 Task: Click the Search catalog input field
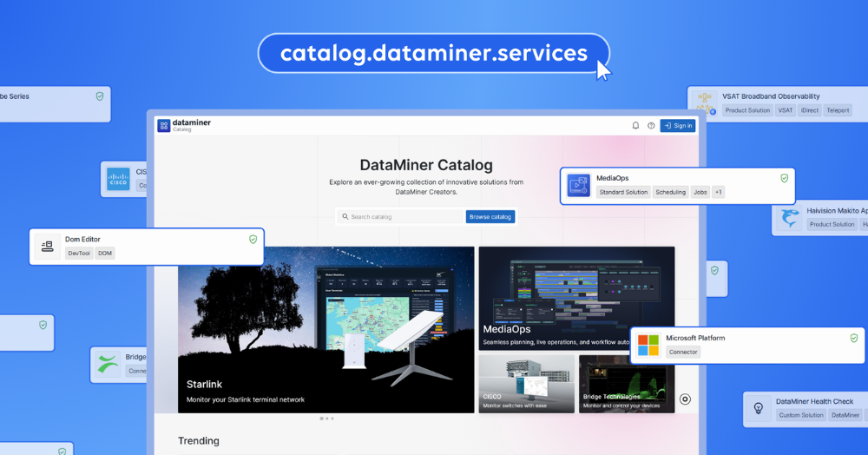(x=399, y=217)
